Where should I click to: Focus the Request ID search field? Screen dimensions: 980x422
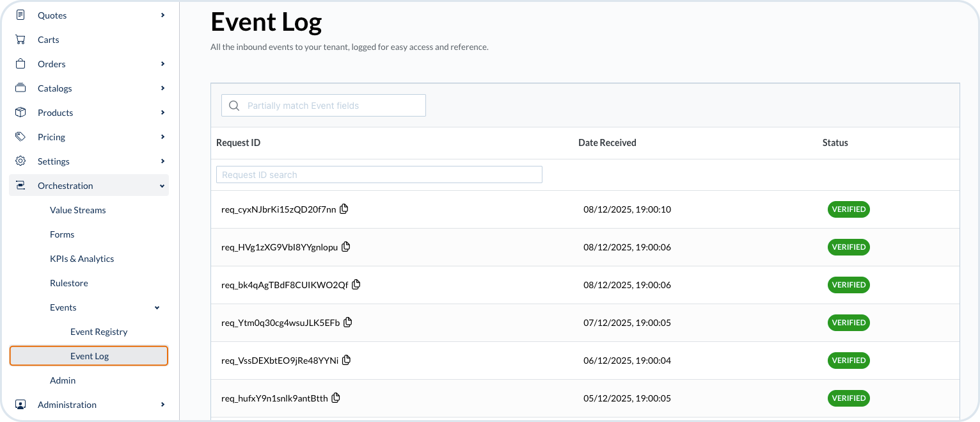pyautogui.click(x=379, y=175)
